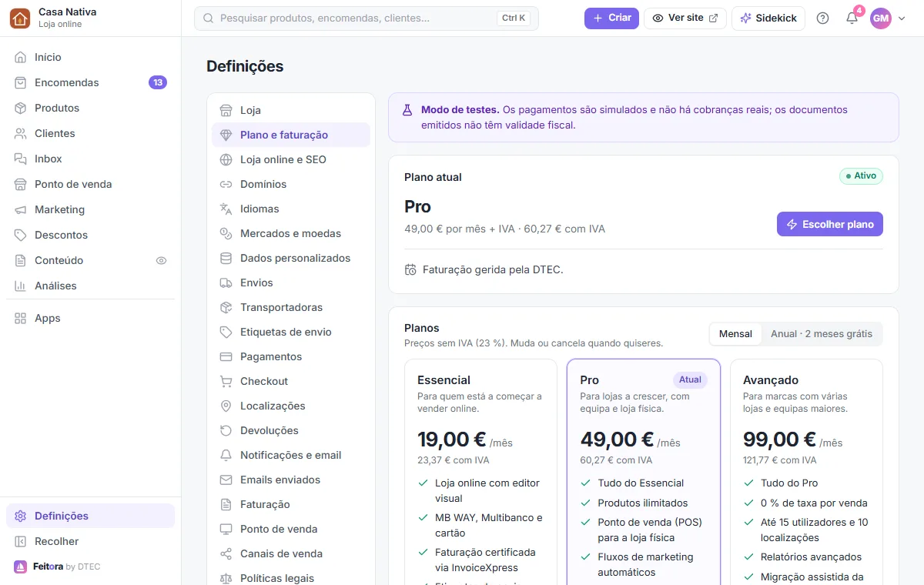This screenshot has height=585, width=924.
Task: Open Emails enviados settings
Action: 291,480
